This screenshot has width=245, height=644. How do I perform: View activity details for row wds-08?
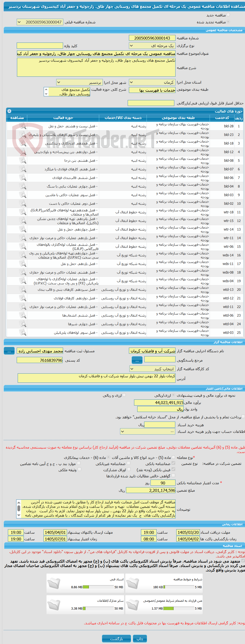pyautogui.click(x=23, y=273)
